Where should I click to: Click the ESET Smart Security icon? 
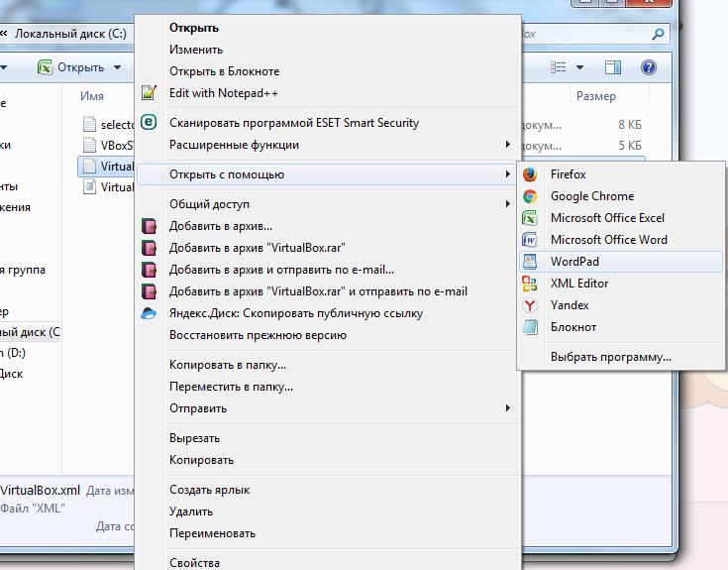click(149, 123)
